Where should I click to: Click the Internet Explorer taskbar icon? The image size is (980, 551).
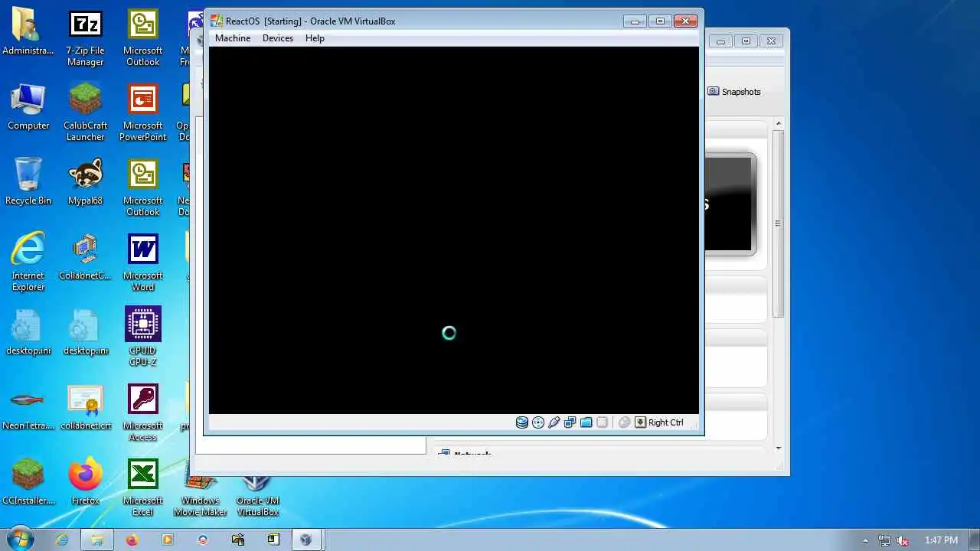coord(61,540)
